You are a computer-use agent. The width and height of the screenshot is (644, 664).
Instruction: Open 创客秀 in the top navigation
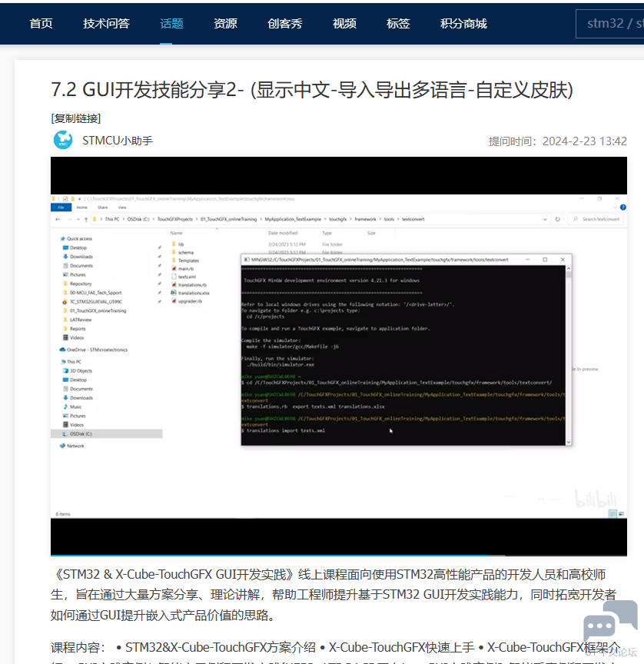coord(285,23)
